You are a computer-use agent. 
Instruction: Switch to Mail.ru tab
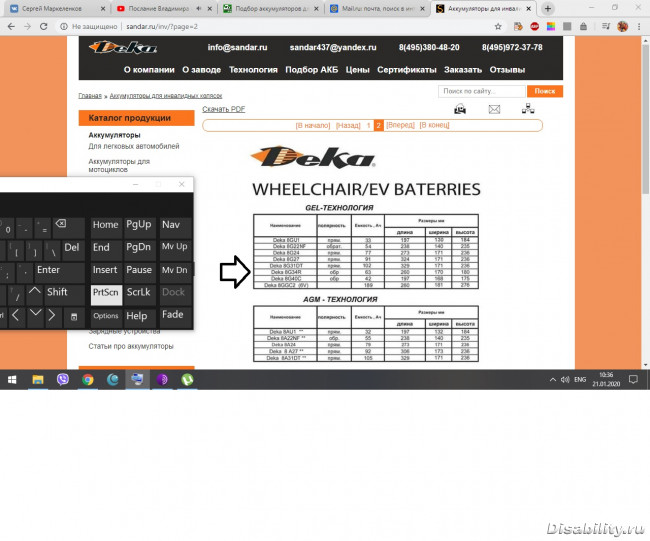point(379,8)
